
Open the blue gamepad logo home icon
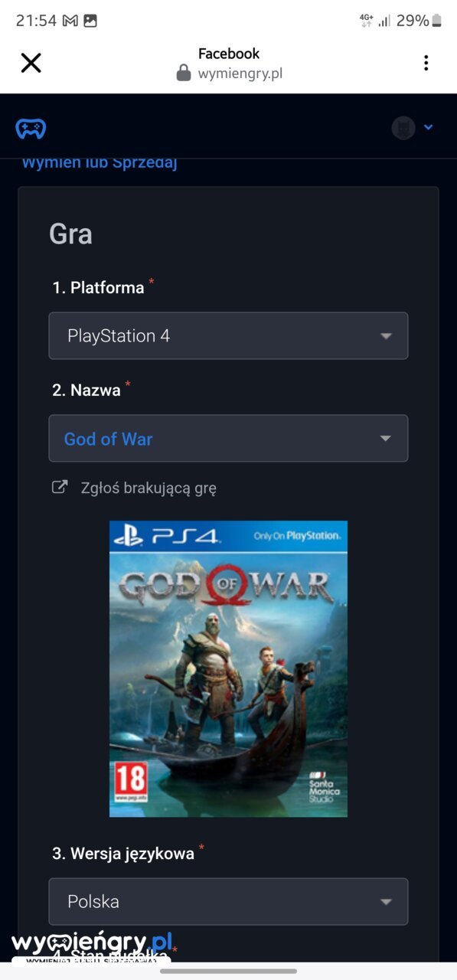[31, 128]
